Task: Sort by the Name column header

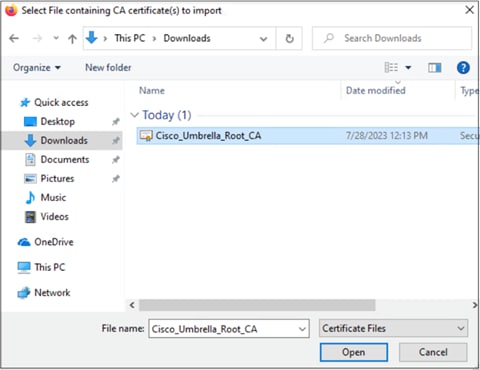Action: [x=152, y=90]
